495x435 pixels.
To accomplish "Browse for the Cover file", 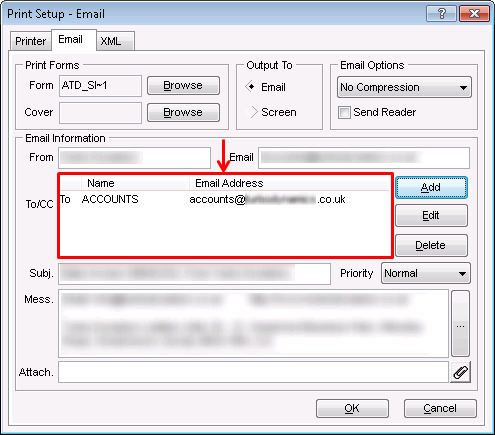I will (183, 112).
